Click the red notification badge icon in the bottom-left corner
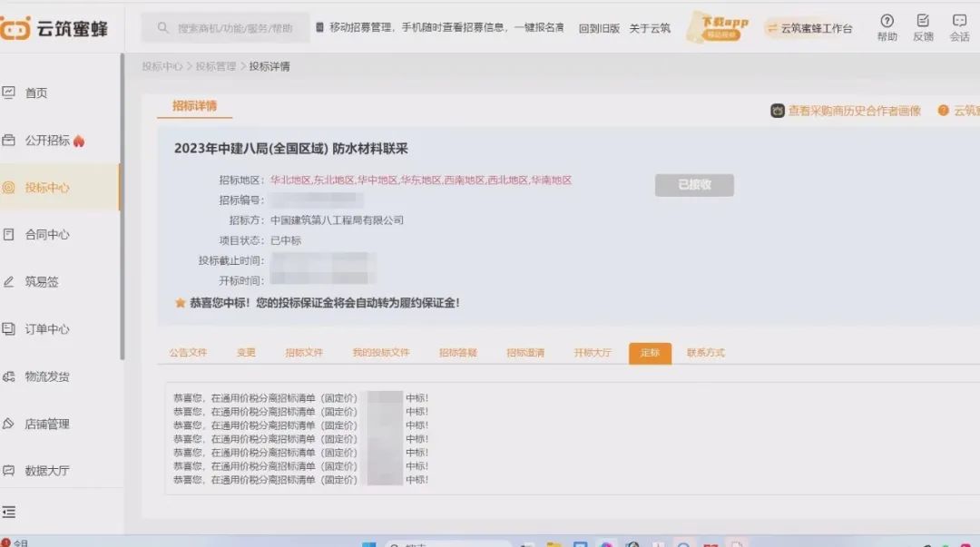 (5, 542)
